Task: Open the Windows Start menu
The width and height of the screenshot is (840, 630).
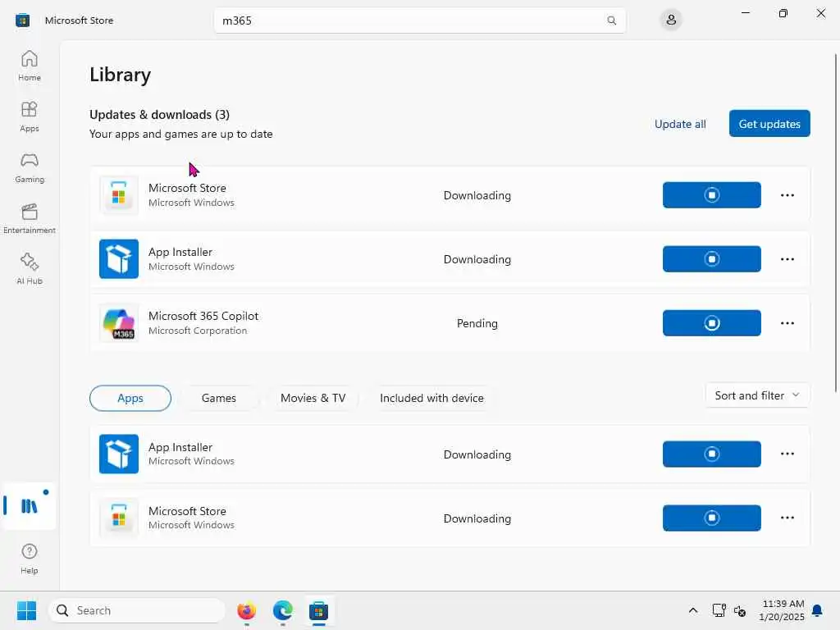Action: point(26,610)
